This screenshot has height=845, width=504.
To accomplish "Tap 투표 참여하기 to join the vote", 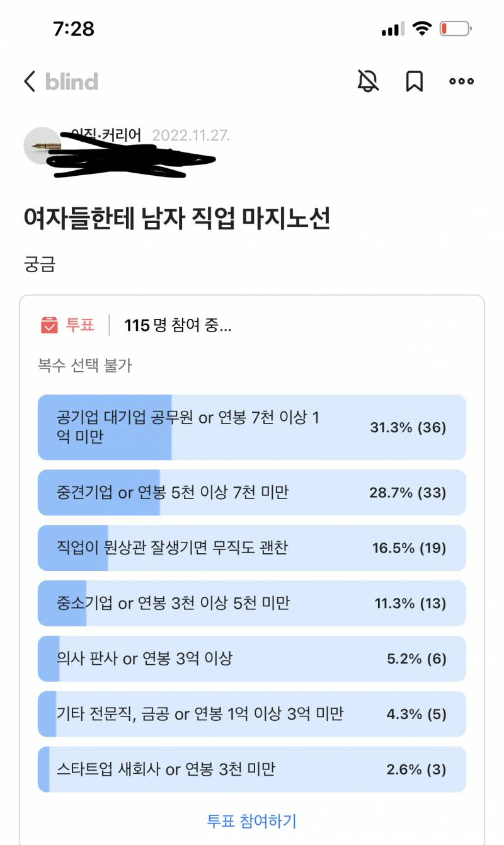I will [x=251, y=821].
